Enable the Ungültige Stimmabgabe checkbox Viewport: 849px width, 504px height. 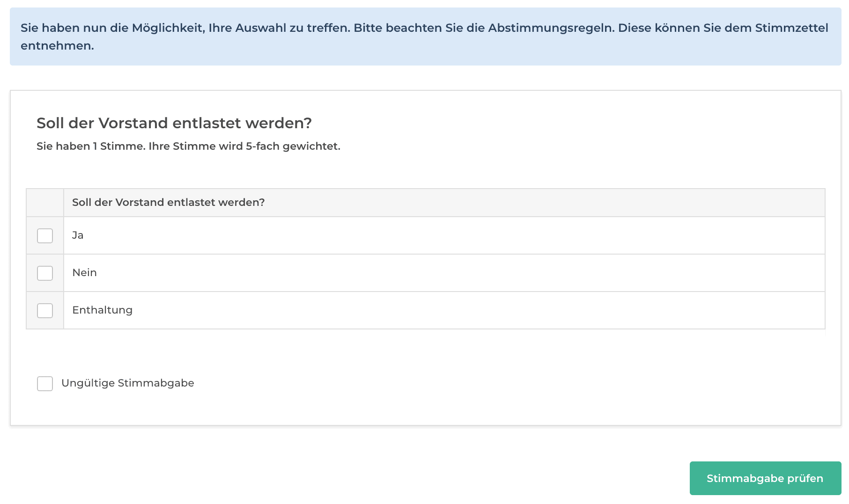point(45,383)
